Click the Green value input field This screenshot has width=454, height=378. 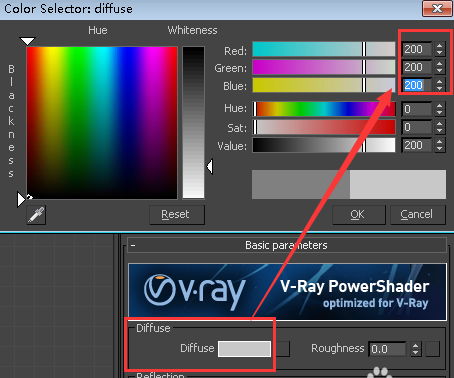(416, 67)
